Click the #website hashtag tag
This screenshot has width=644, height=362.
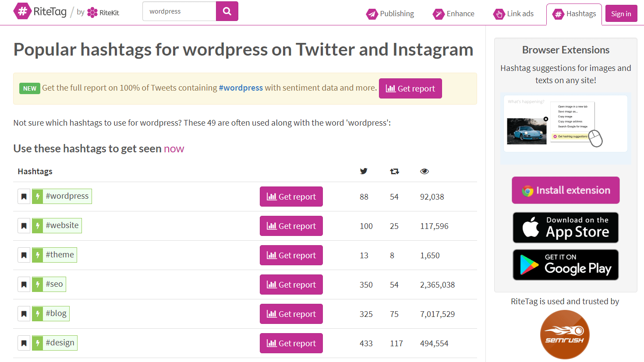coord(57,225)
